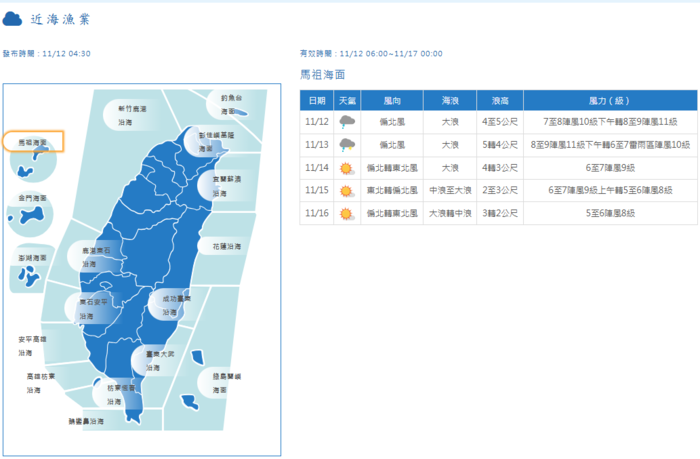
Task: Click the rain cloud icon for 11/12
Action: point(347,122)
